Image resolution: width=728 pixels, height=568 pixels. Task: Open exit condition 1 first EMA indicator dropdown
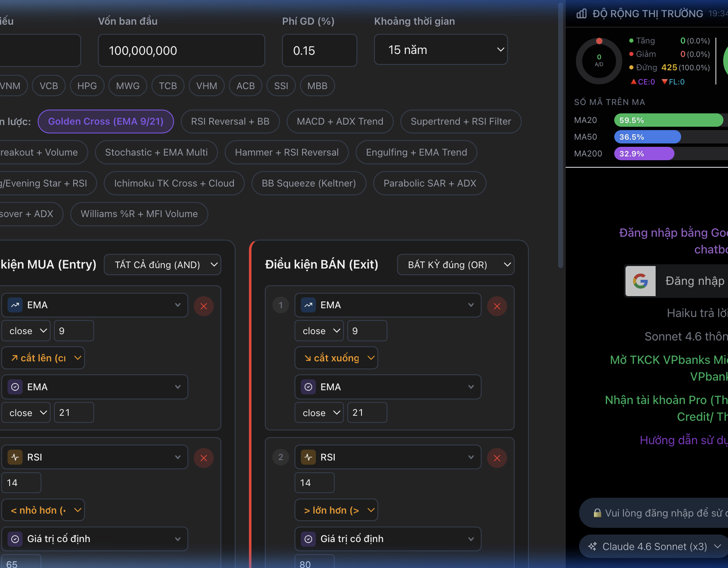388,305
